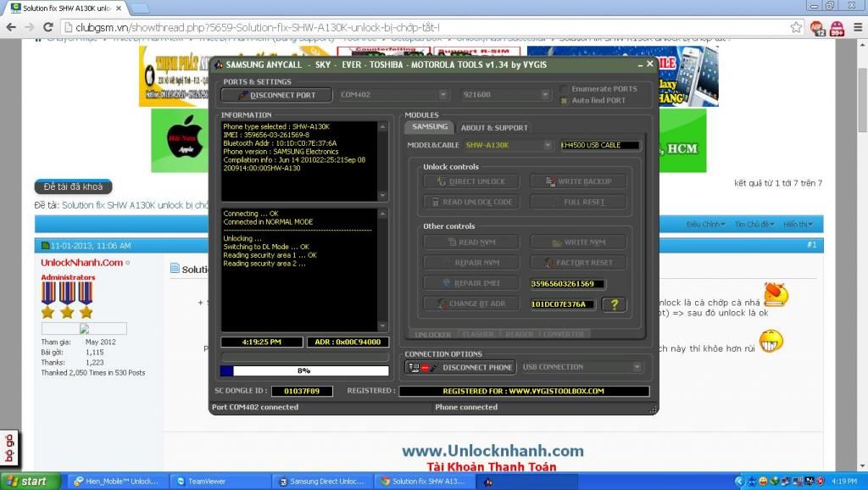Click the yellow question mark help button

pyautogui.click(x=614, y=304)
